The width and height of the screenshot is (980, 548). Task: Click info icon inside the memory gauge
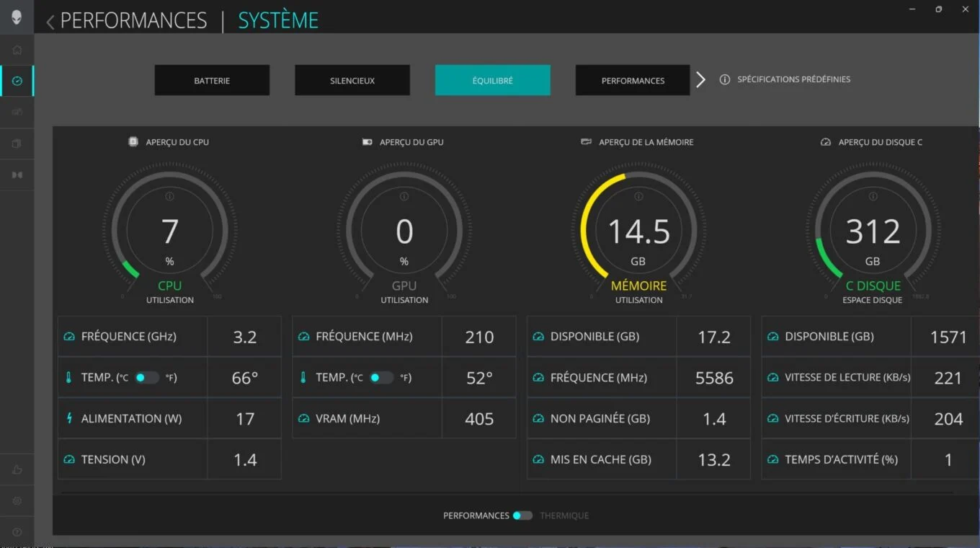click(x=638, y=196)
